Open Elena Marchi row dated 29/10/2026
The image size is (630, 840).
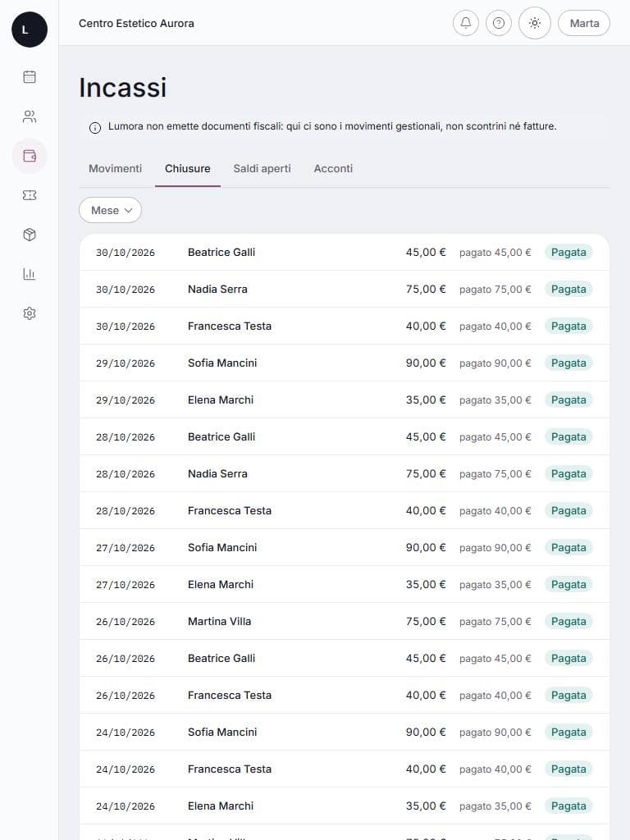pos(345,400)
